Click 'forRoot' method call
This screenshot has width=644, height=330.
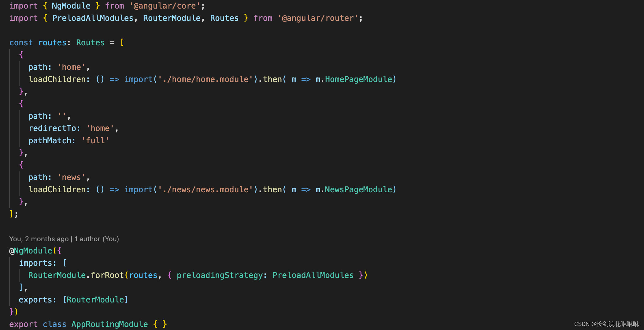(x=107, y=275)
